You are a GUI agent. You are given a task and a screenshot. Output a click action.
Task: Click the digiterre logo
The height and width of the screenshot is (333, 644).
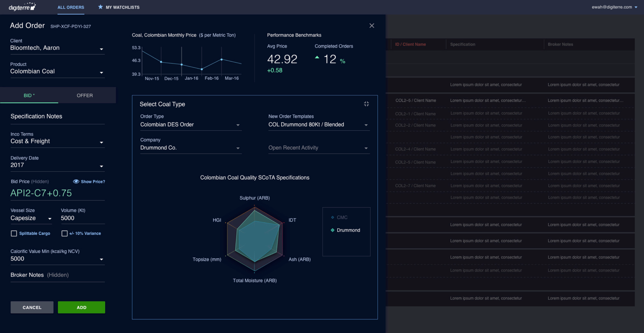(22, 7)
